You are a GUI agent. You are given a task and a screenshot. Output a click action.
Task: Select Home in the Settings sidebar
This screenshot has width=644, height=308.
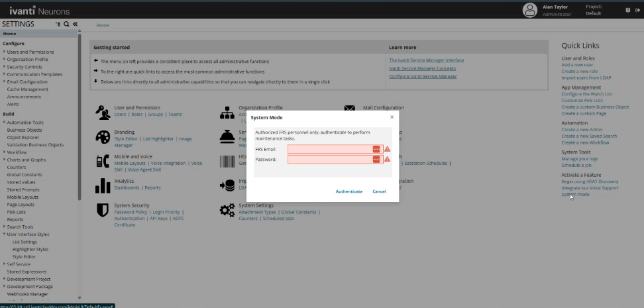(x=9, y=33)
